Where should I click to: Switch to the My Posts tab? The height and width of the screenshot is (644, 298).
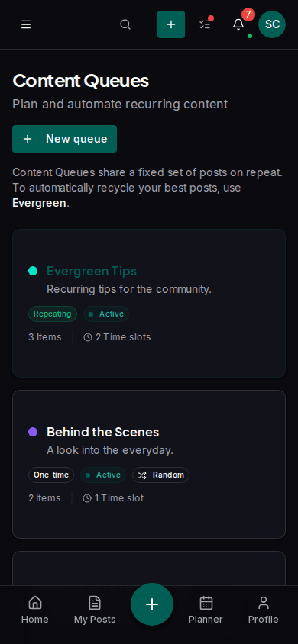click(x=95, y=610)
